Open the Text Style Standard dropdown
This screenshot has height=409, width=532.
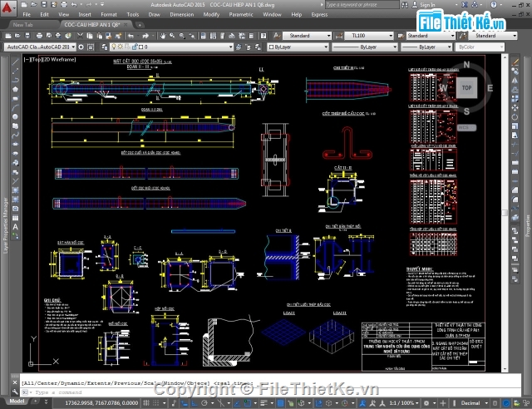pyautogui.click(x=307, y=36)
